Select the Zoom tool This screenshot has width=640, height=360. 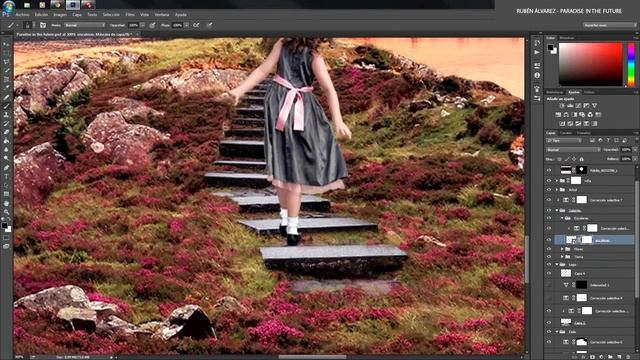pos(6,212)
